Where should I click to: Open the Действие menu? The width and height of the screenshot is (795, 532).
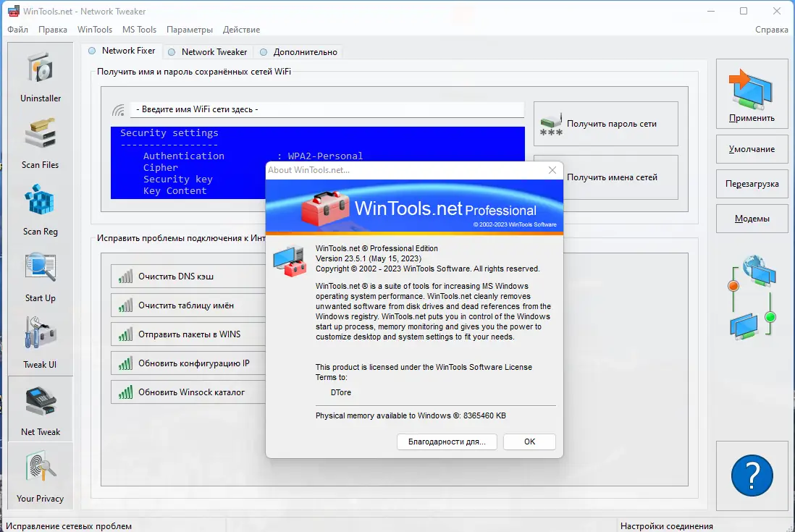click(x=241, y=30)
